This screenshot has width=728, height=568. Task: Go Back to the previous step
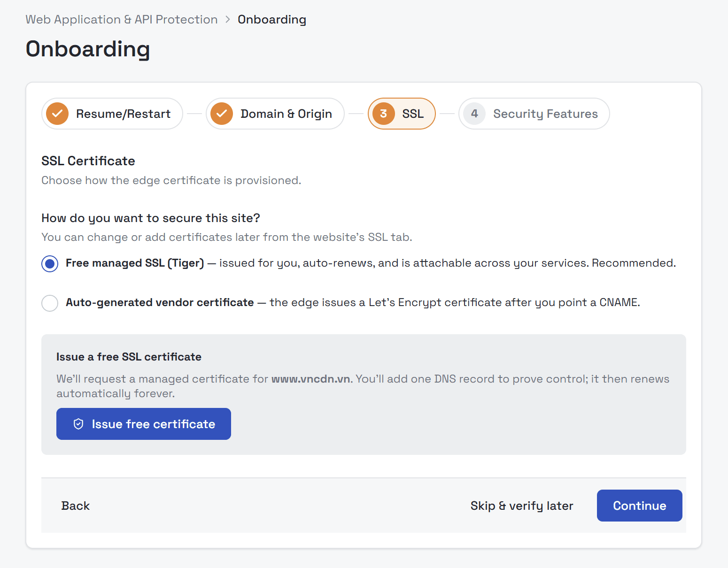(75, 506)
